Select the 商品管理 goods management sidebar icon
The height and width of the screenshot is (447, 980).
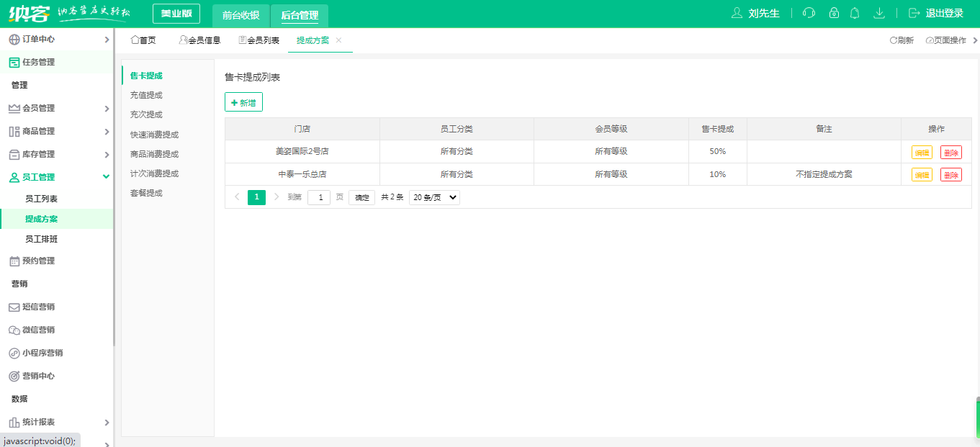point(14,131)
